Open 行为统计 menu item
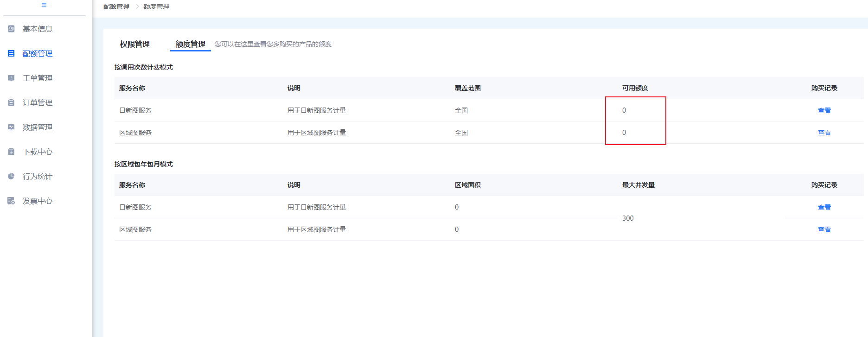 click(x=38, y=176)
